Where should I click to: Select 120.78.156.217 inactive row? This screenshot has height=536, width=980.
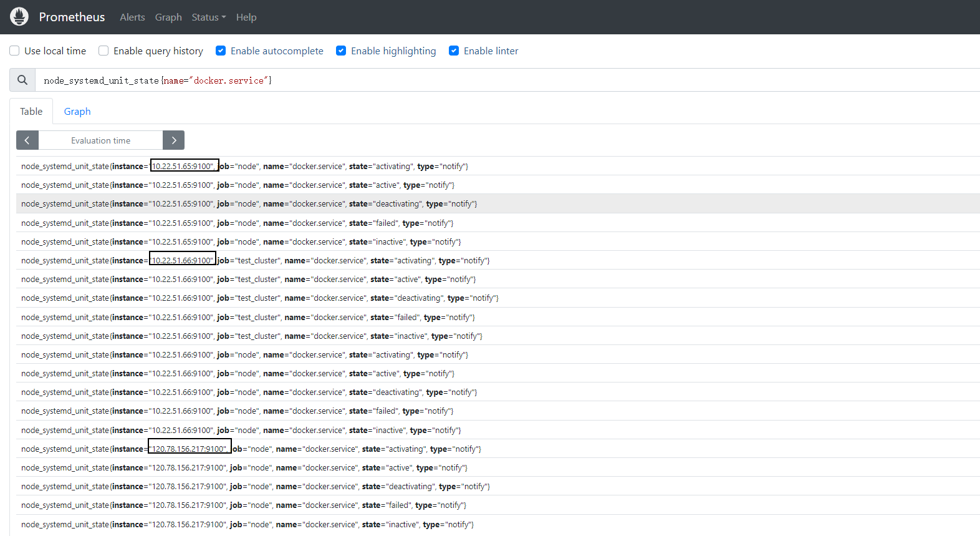click(x=498, y=524)
